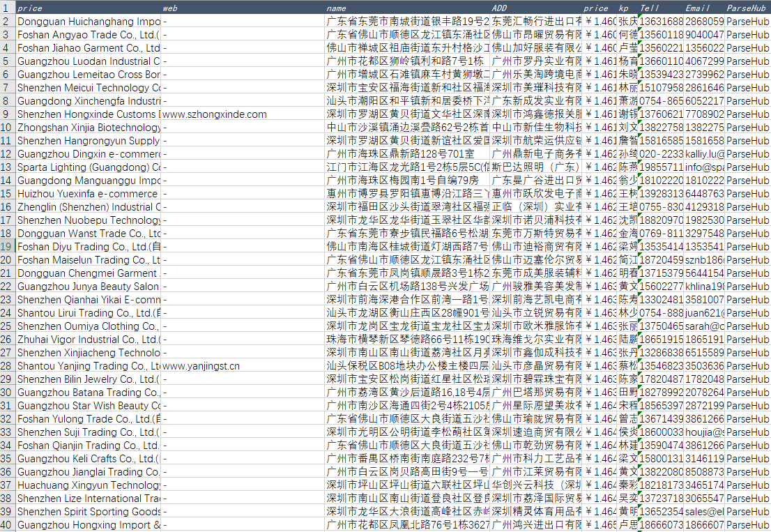Screen dimensions: 771x532
Task: Click Foshan Jiahao Garment Co. cell
Action: tap(89, 47)
